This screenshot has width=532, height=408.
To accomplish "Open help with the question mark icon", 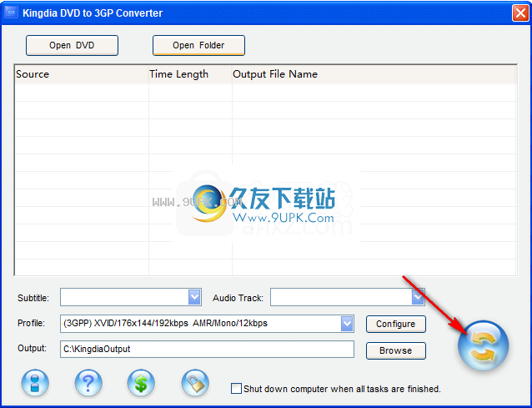I will [x=88, y=383].
